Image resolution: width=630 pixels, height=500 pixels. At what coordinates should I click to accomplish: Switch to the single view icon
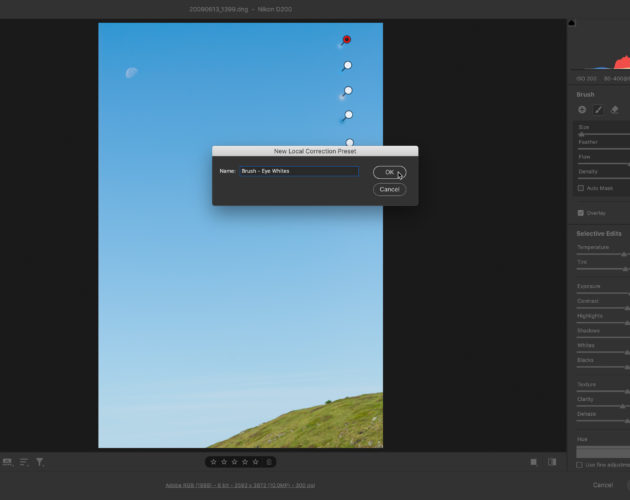tap(534, 462)
